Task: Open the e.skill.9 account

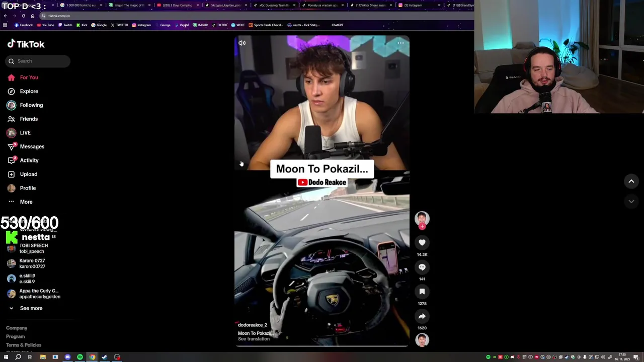Action: point(27,279)
